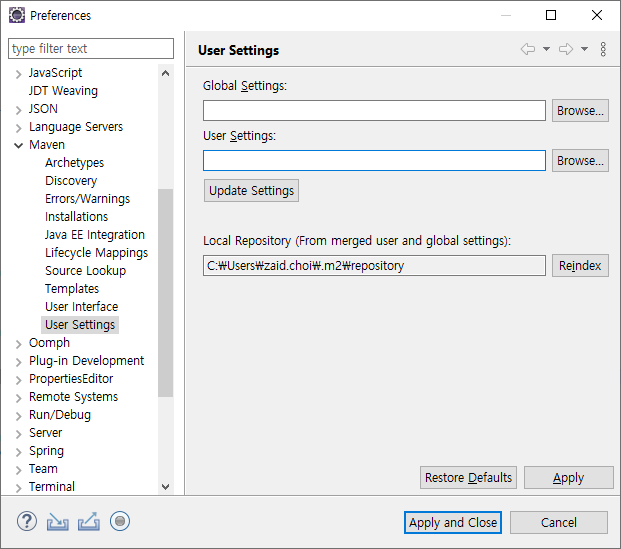Open Maven Discovery preferences
Viewport: 621px width, 549px height.
[x=71, y=181]
